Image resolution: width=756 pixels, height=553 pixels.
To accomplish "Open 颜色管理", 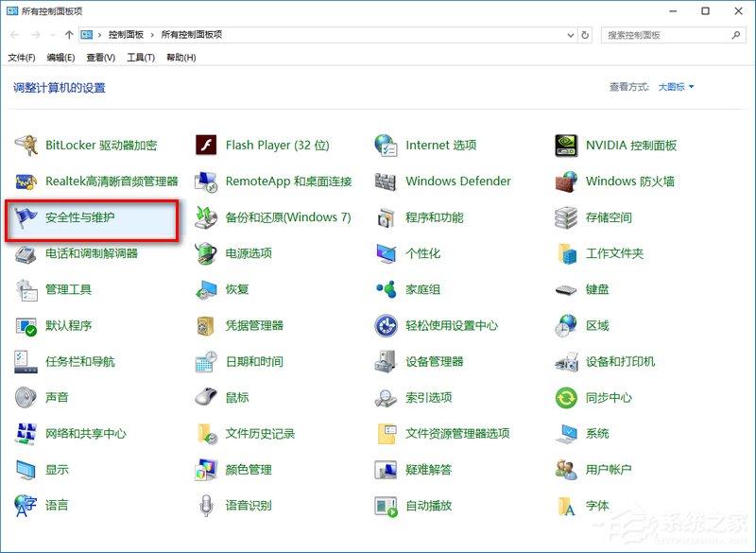I will point(248,470).
